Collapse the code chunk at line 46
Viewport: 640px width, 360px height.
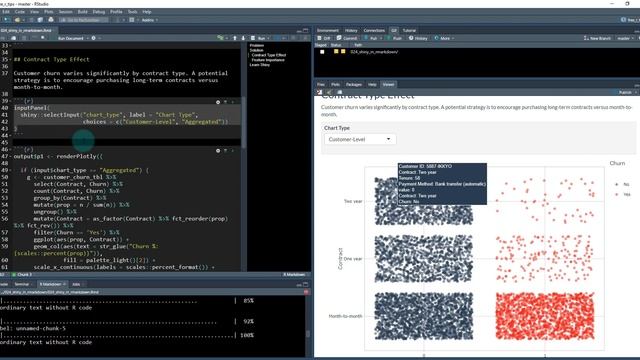coord(11,150)
